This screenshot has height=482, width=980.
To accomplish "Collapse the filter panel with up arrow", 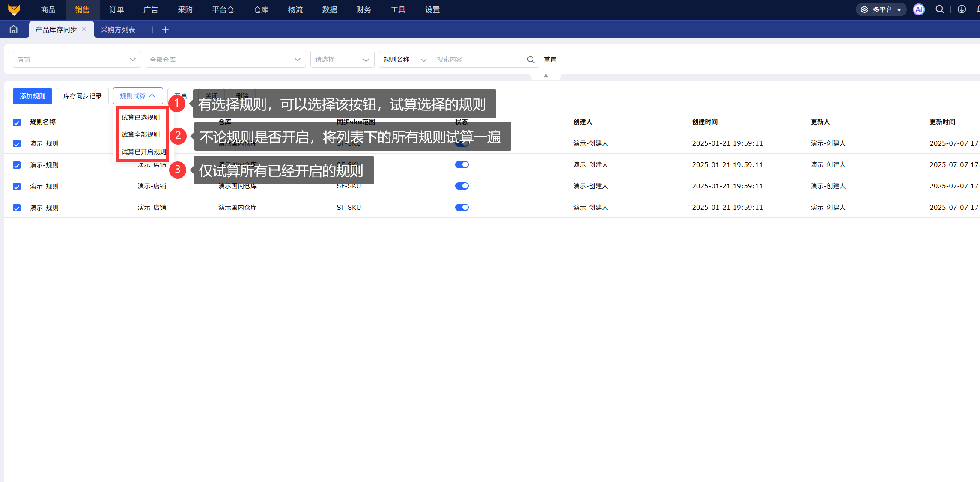I will point(545,76).
